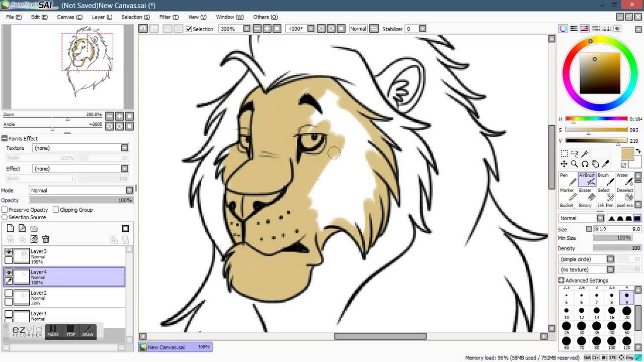Click the Color Wheel panel icon
The image size is (644, 362).
[x=563, y=29]
